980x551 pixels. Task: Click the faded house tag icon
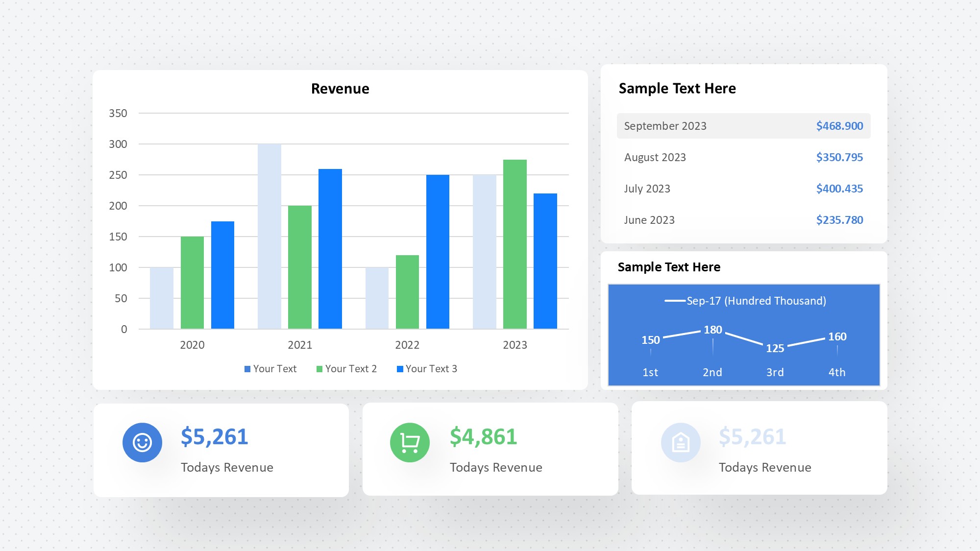[x=681, y=442]
